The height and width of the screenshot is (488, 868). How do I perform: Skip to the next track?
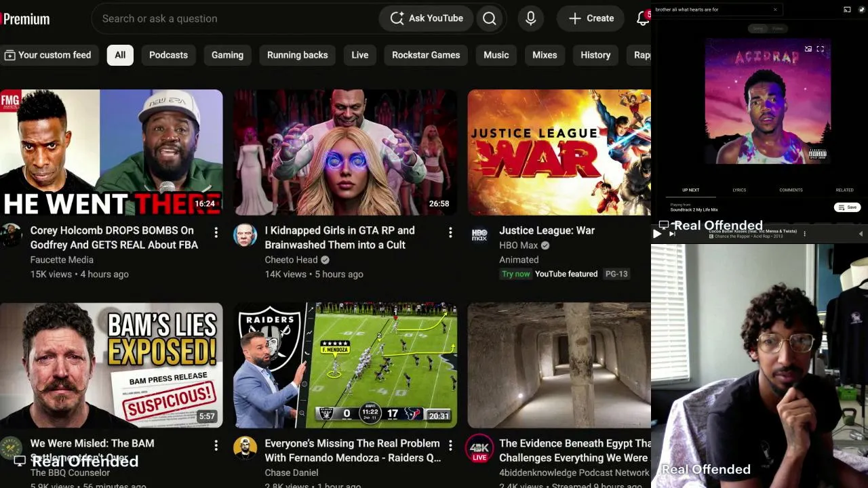(x=672, y=234)
